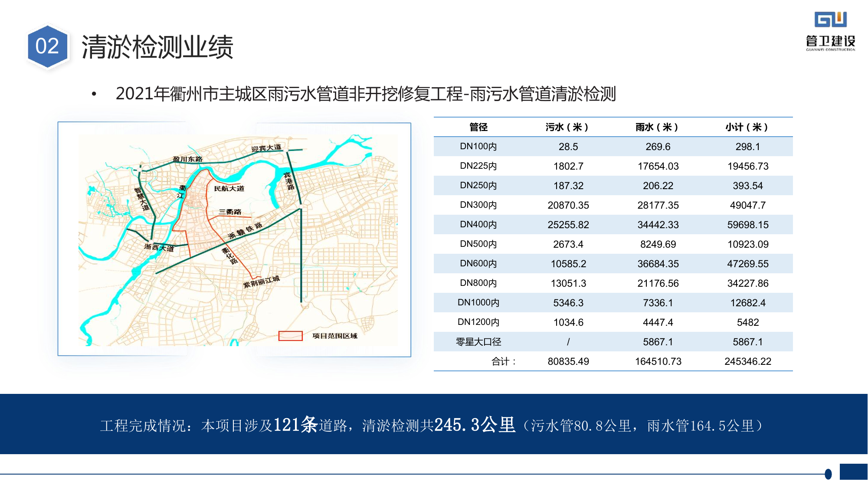Click the 迎宾大道 road label on map
Image resolution: width=868 pixels, height=488 pixels.
pos(266,148)
